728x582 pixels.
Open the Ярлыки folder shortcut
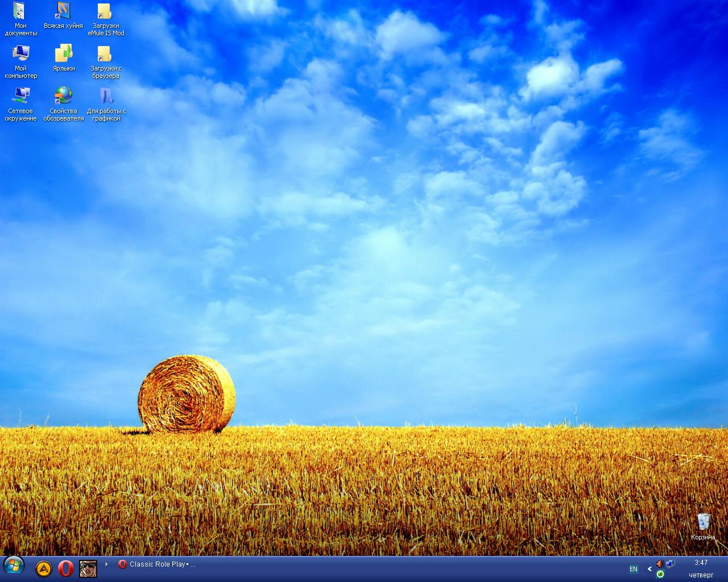click(64, 58)
